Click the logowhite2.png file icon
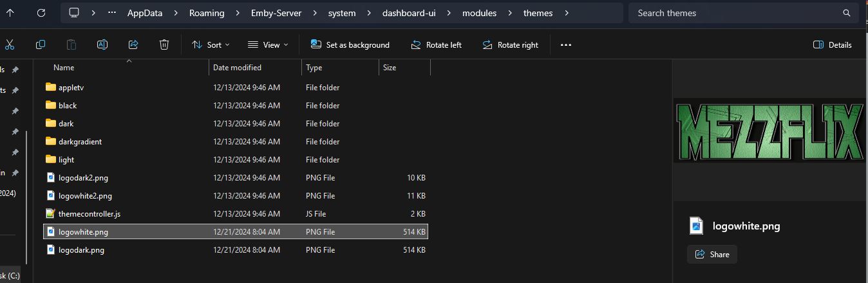The width and height of the screenshot is (868, 283). [51, 195]
